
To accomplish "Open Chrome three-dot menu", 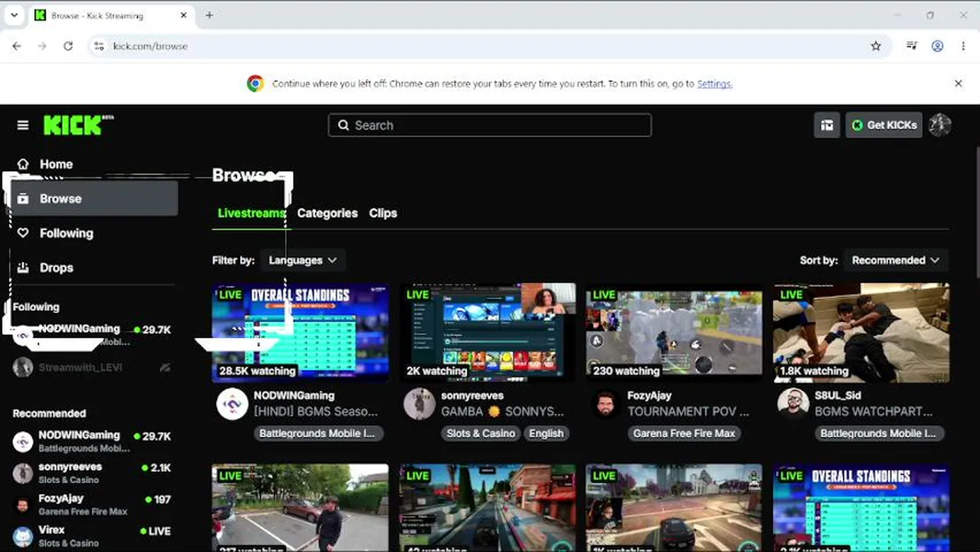I will (963, 46).
